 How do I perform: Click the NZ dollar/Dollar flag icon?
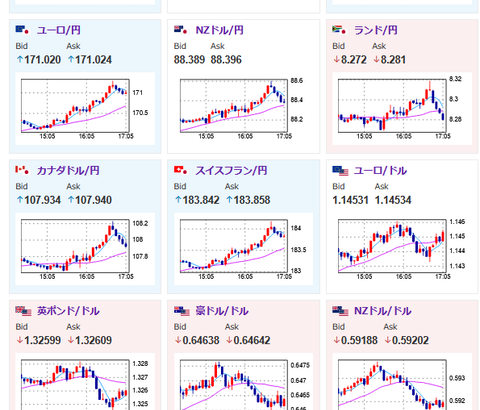(340, 311)
